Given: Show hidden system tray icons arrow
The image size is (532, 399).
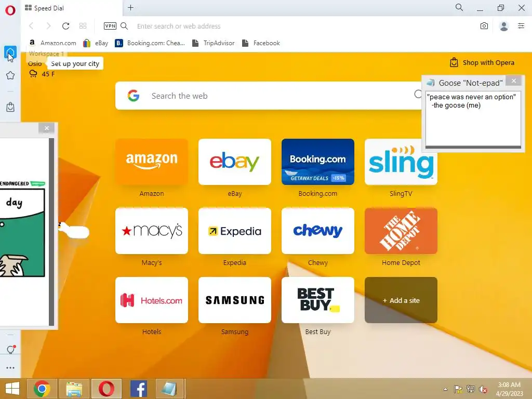Looking at the screenshot, I should pyautogui.click(x=445, y=389).
